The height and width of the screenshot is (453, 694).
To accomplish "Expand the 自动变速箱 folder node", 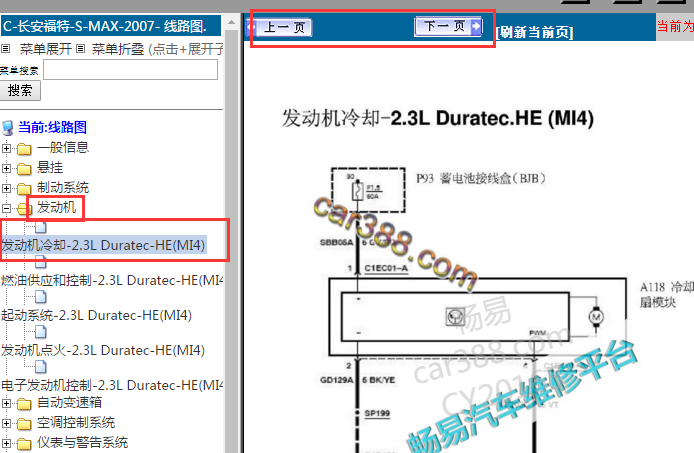I will click(x=6, y=403).
